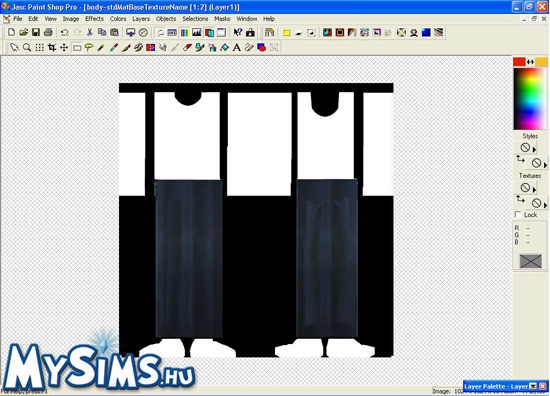550x396 pixels.
Task: Paste with the clipboard icon
Action: pyautogui.click(x=114, y=33)
